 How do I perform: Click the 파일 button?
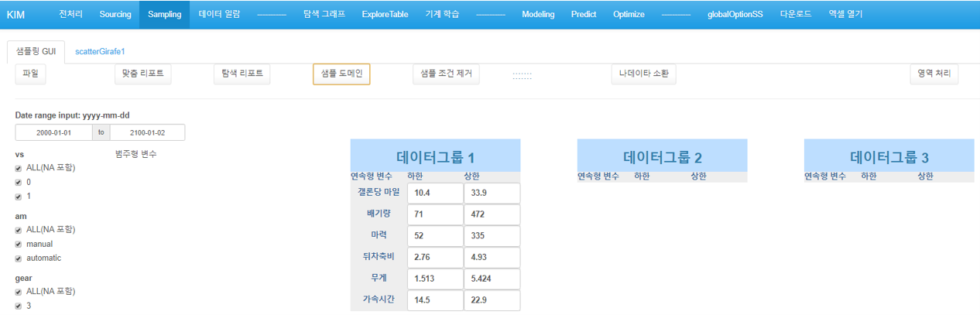coord(30,74)
